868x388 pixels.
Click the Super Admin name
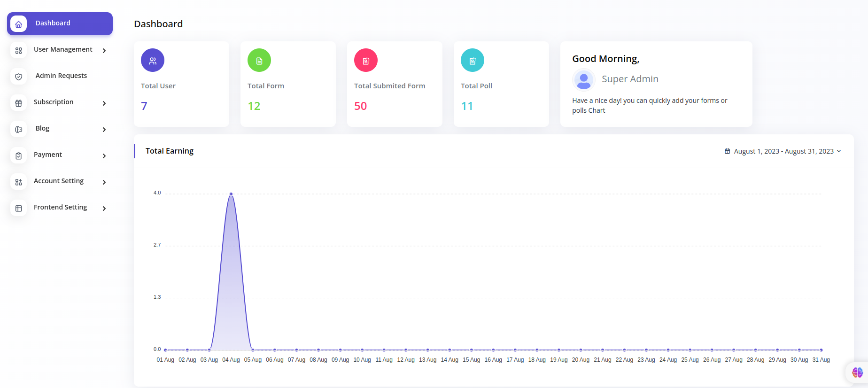tap(630, 79)
